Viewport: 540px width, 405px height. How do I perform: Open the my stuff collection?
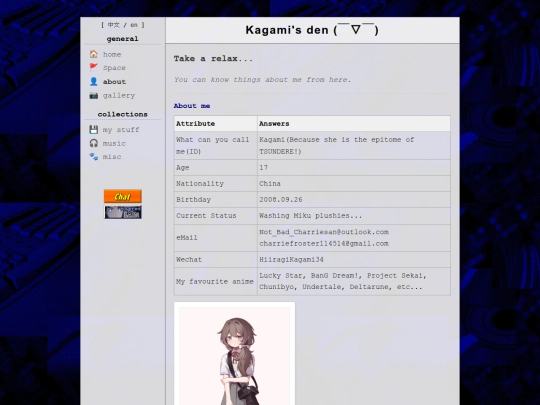pyautogui.click(x=121, y=129)
